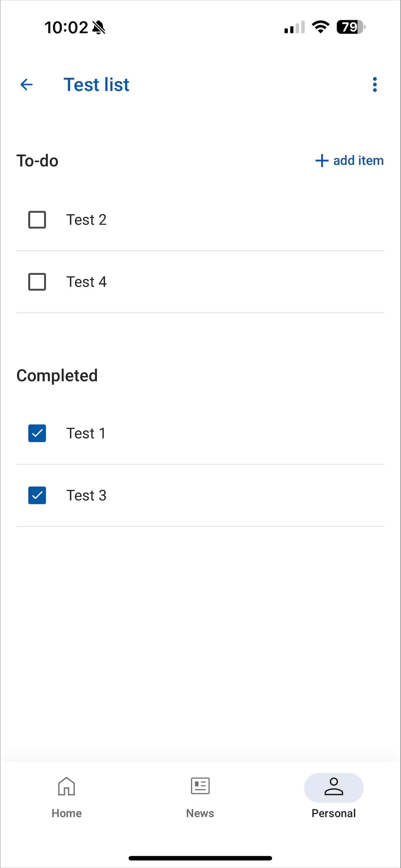Screen dimensions: 401x868
Task: Open the three-dot overflow menu
Action: click(x=375, y=84)
